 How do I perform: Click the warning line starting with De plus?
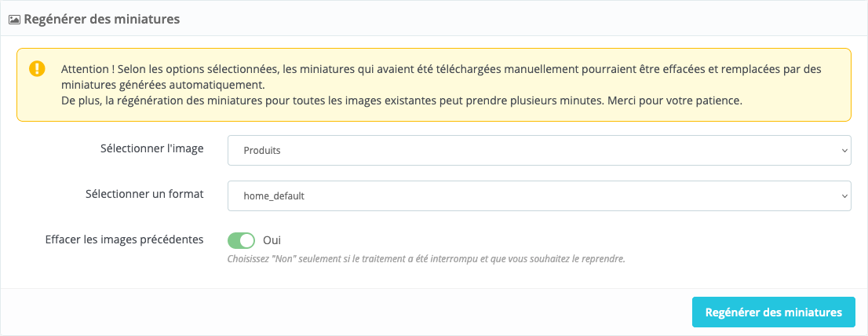tap(401, 102)
